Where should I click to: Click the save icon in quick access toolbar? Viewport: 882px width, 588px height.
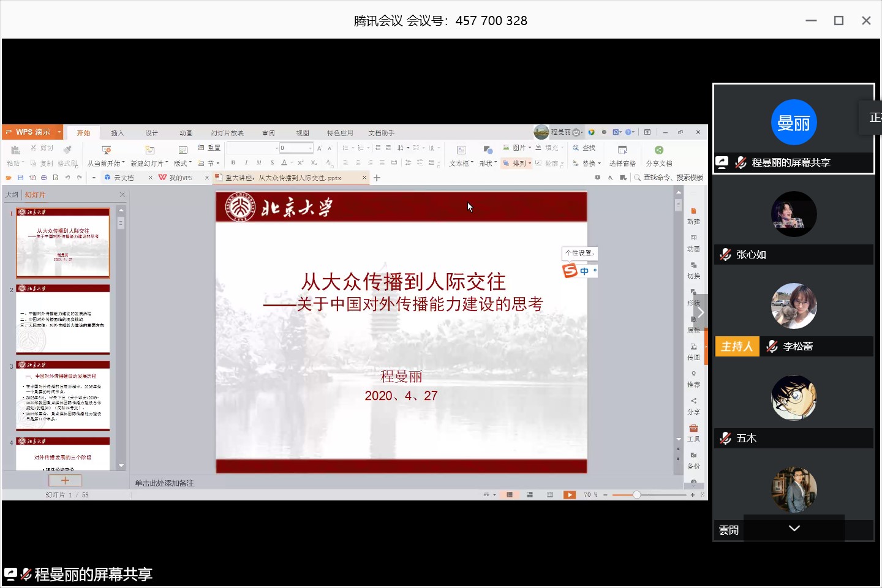click(20, 178)
